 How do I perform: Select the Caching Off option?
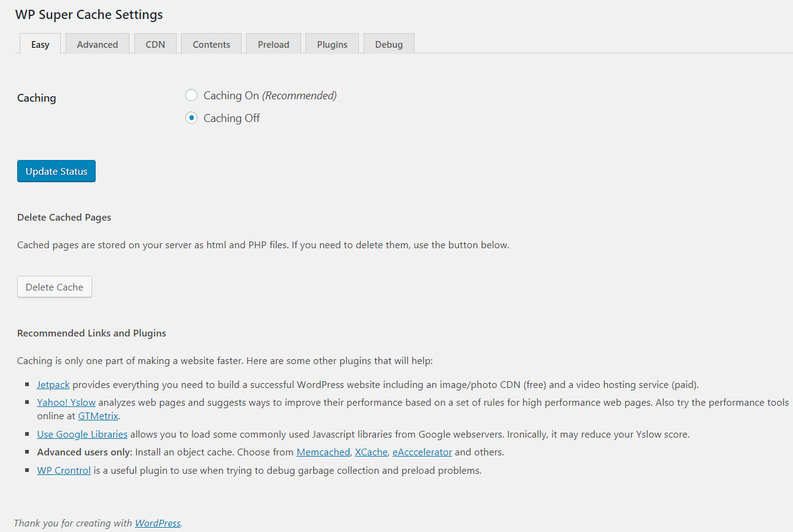pos(191,118)
